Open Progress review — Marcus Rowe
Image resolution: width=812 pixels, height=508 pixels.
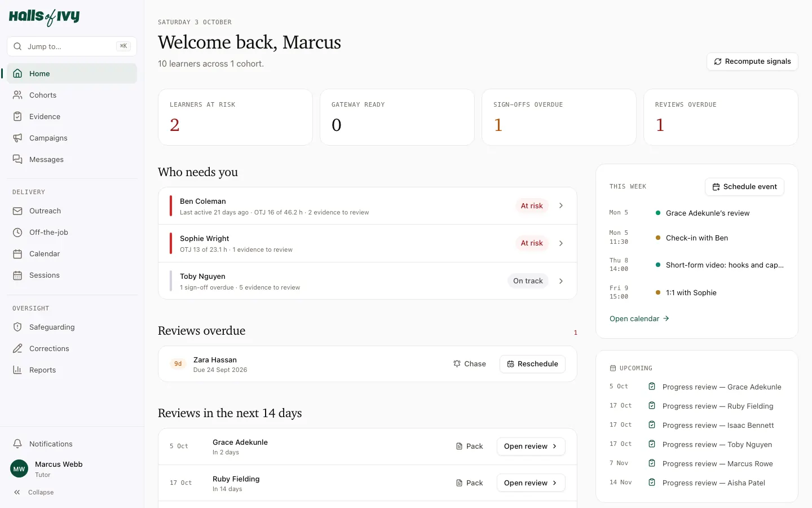coord(696,463)
